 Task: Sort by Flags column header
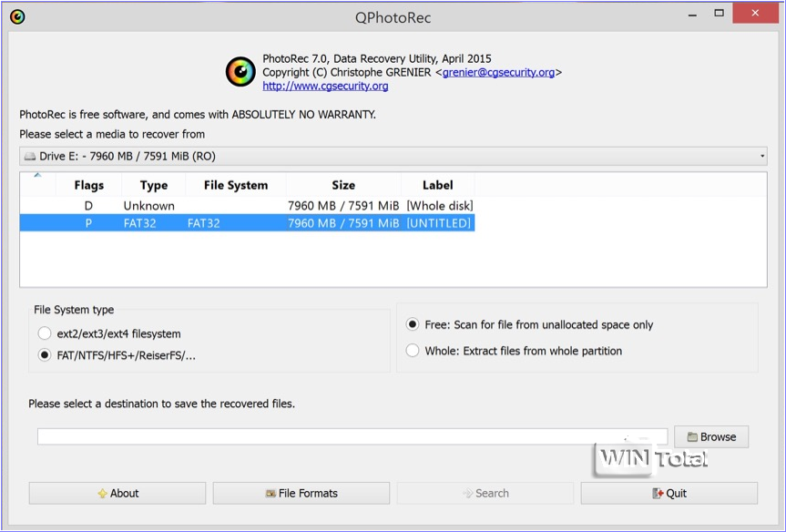88,185
